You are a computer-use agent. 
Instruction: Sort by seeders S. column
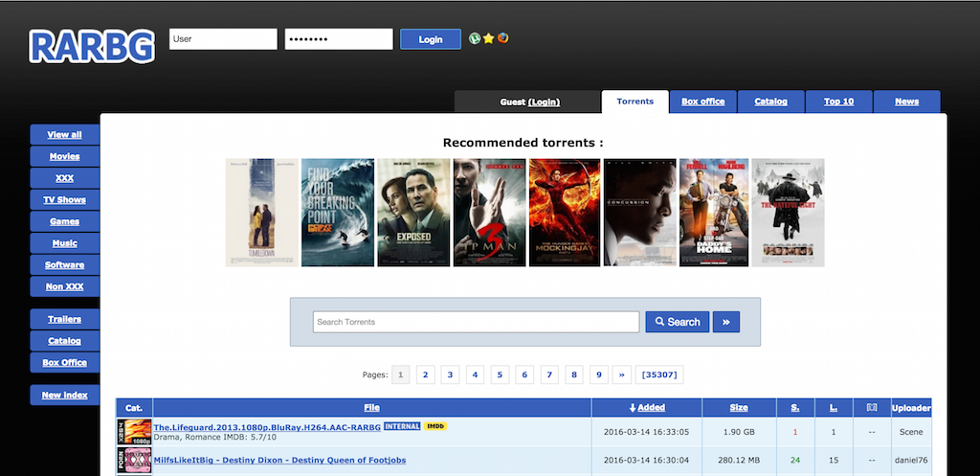pyautogui.click(x=795, y=407)
